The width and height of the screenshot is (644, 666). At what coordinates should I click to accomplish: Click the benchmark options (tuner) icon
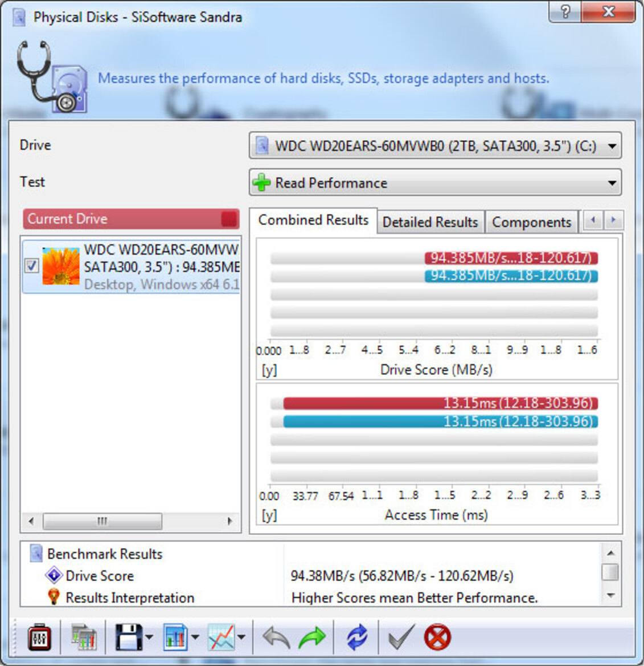(x=39, y=637)
